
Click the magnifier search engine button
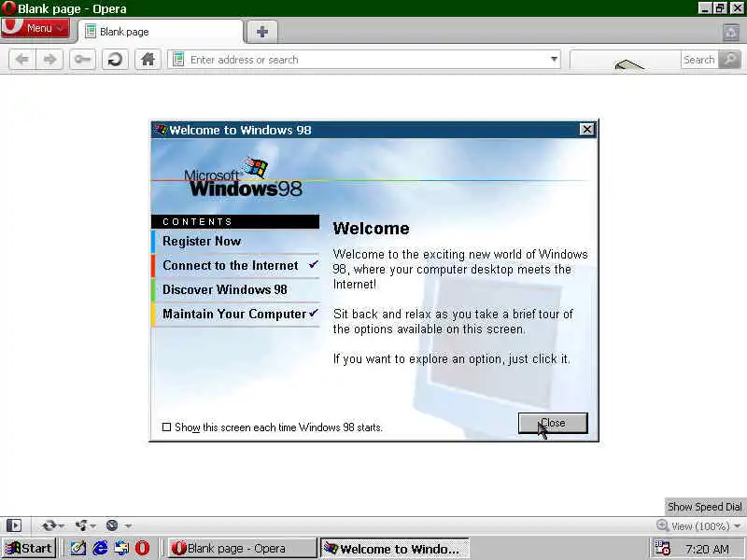point(729,60)
